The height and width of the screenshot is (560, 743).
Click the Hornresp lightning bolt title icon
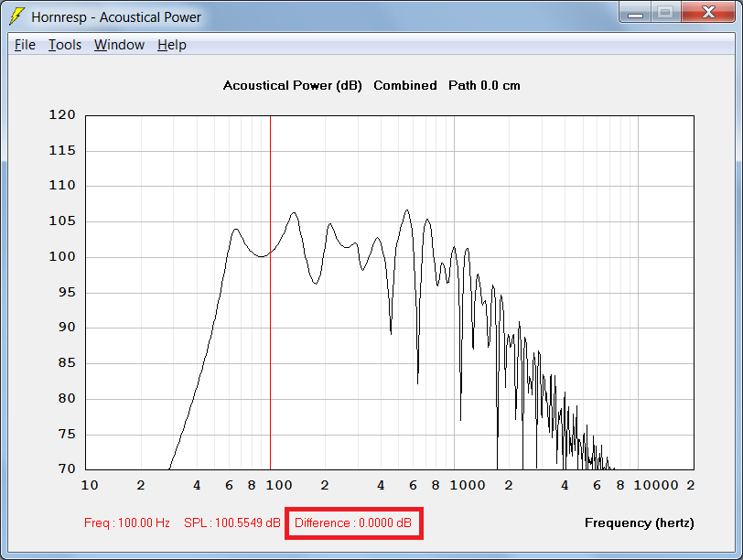(16, 16)
